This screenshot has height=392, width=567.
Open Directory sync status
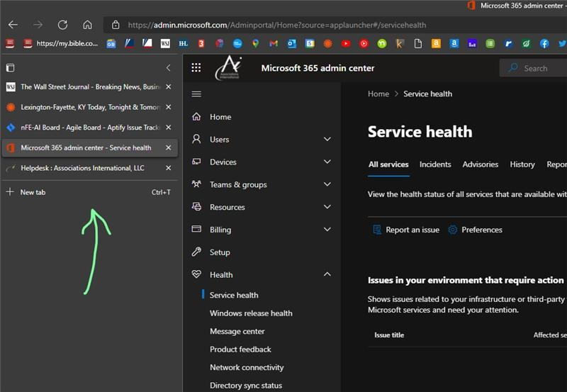(x=246, y=386)
